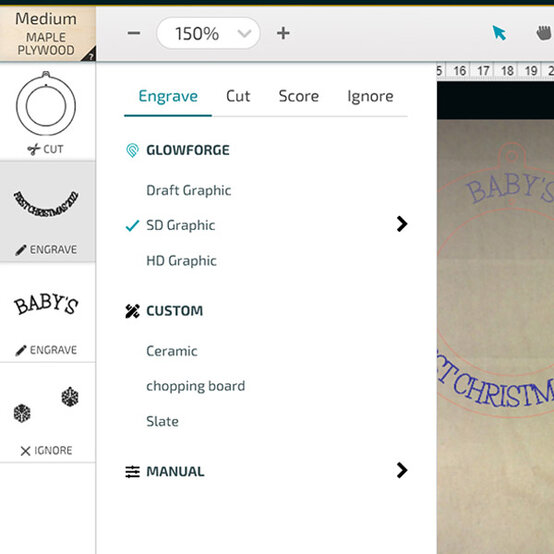Click ENGRAVE label under BABY'S step
Image resolution: width=554 pixels, height=554 pixels.
(46, 350)
